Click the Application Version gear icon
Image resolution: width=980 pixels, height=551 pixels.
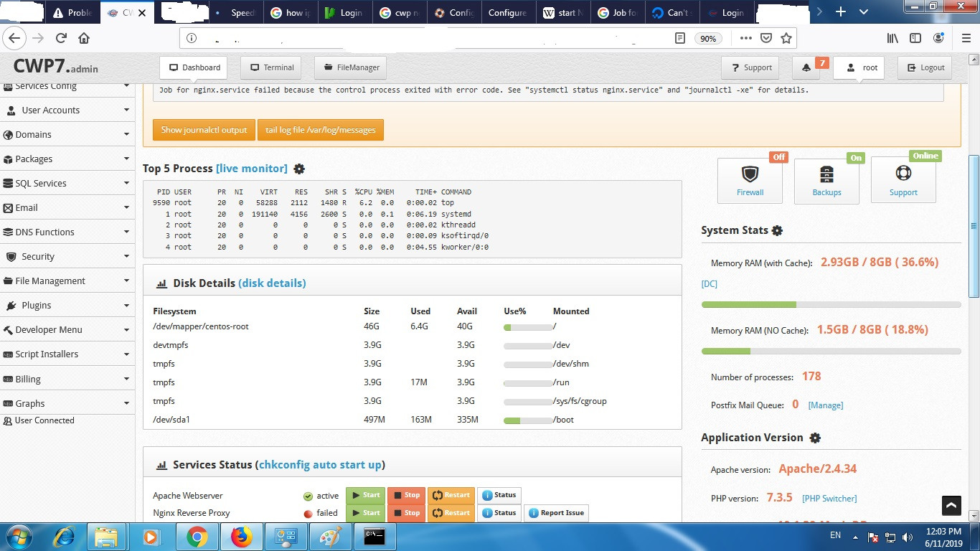click(815, 438)
